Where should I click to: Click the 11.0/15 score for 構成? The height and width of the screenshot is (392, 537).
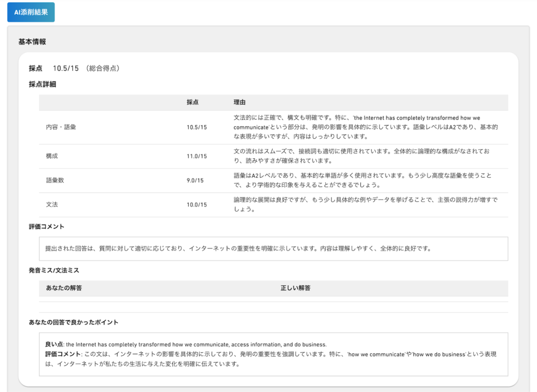197,156
